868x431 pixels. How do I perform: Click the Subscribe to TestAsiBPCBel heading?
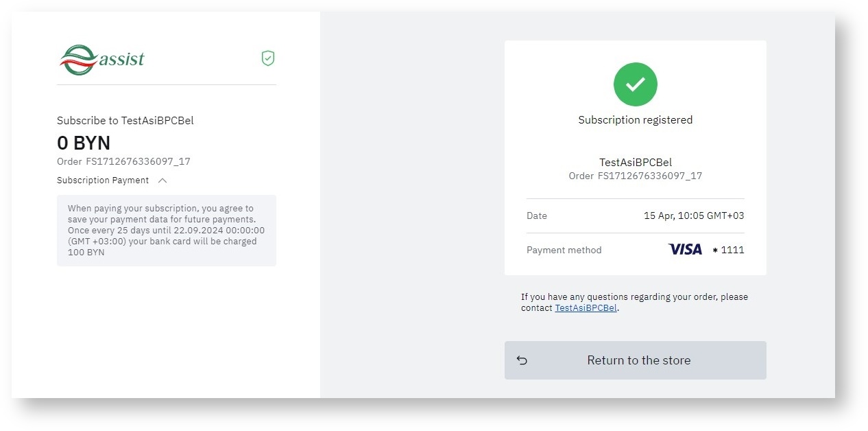click(125, 121)
